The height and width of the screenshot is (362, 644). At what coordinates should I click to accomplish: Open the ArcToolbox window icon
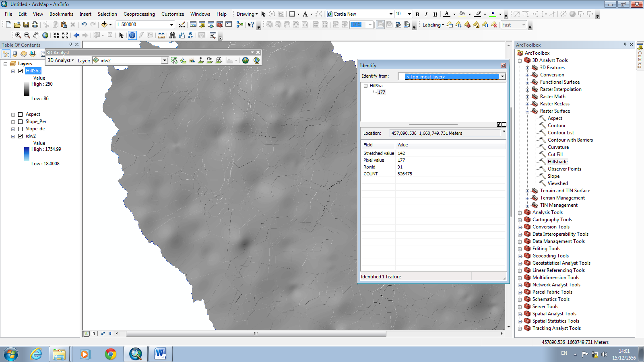pos(220,25)
